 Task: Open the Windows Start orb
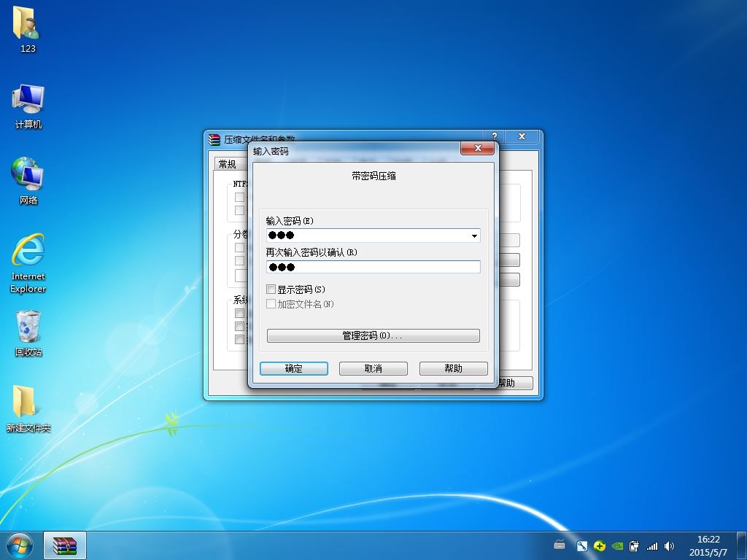[x=20, y=545]
